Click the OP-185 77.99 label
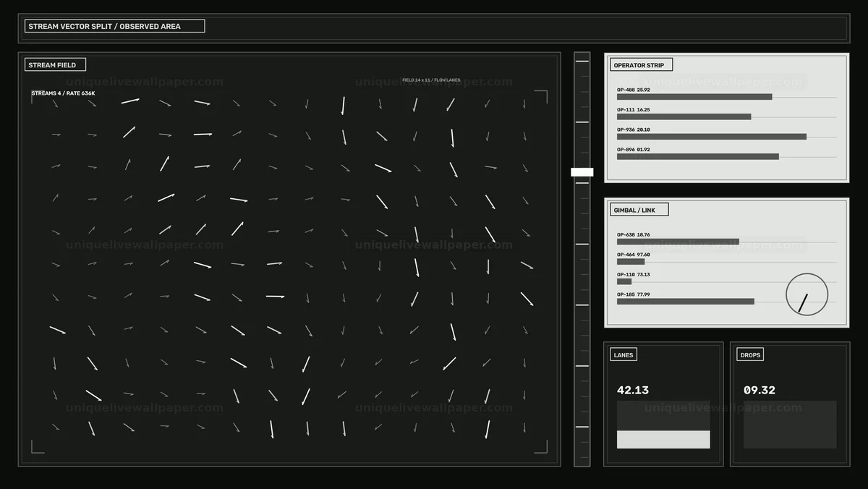 coord(634,294)
